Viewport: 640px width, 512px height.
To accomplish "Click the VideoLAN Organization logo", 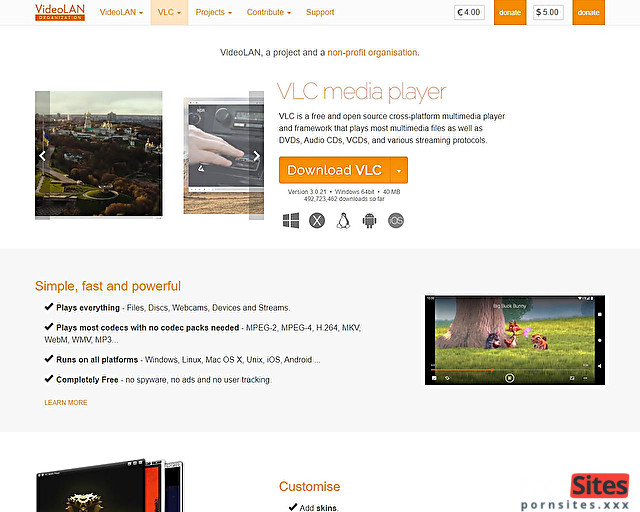I will point(60,12).
